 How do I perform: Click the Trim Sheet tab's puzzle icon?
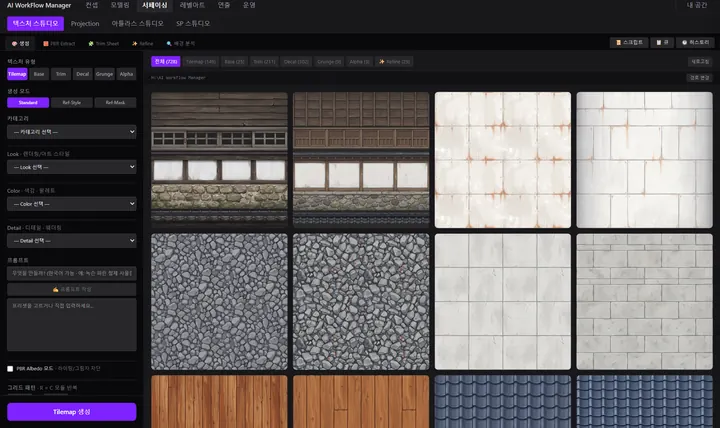(91, 44)
